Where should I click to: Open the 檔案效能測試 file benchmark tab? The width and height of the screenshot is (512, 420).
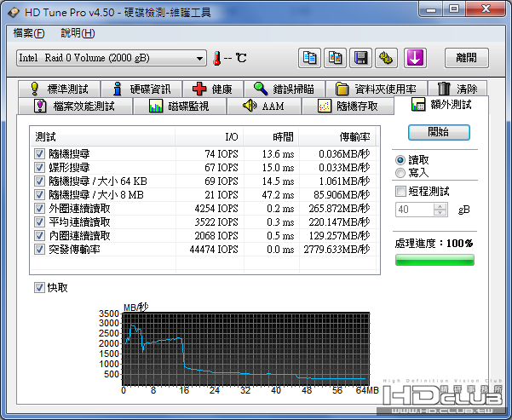tap(75, 106)
